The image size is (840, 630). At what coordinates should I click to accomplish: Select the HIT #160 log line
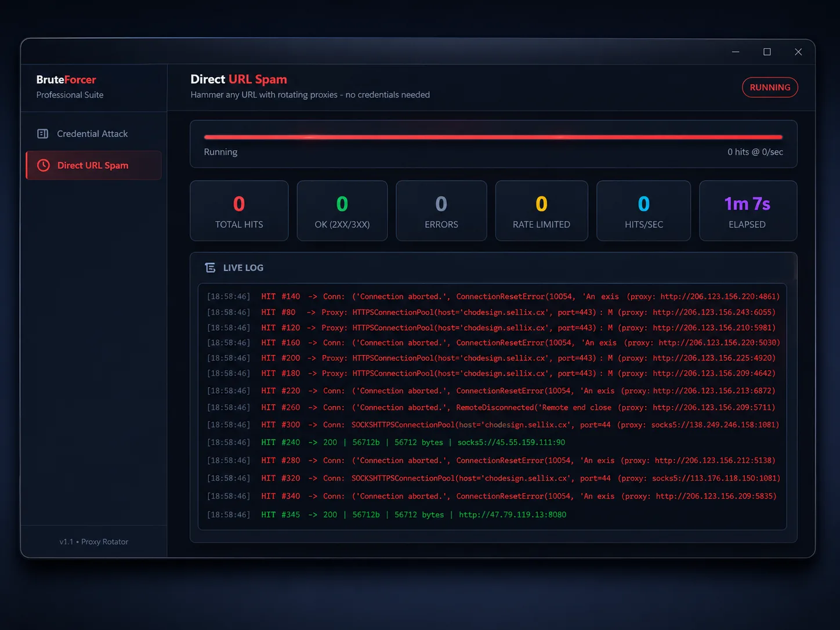[493, 343]
